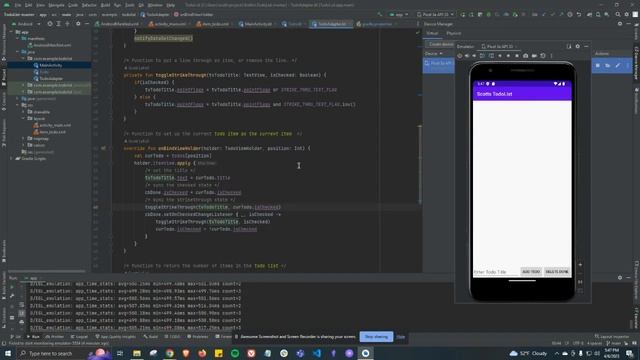Screen dimensions: 640x360
Task: Click emulator Back navigation icon
Action: click(500, 56)
